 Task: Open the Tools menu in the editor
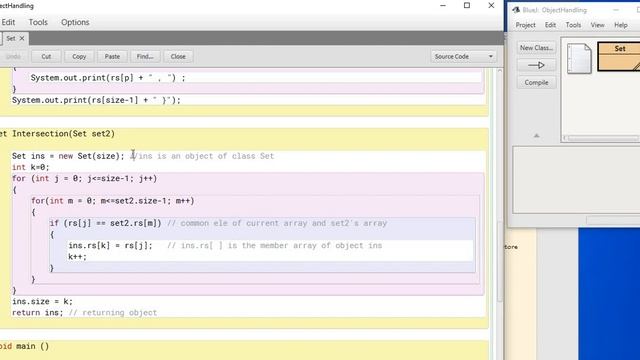pyautogui.click(x=38, y=22)
